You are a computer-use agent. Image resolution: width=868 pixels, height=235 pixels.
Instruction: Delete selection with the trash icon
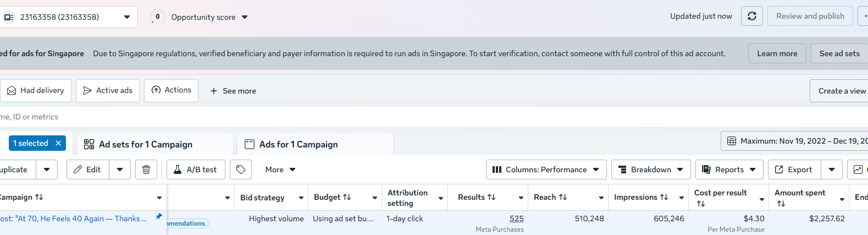(146, 170)
